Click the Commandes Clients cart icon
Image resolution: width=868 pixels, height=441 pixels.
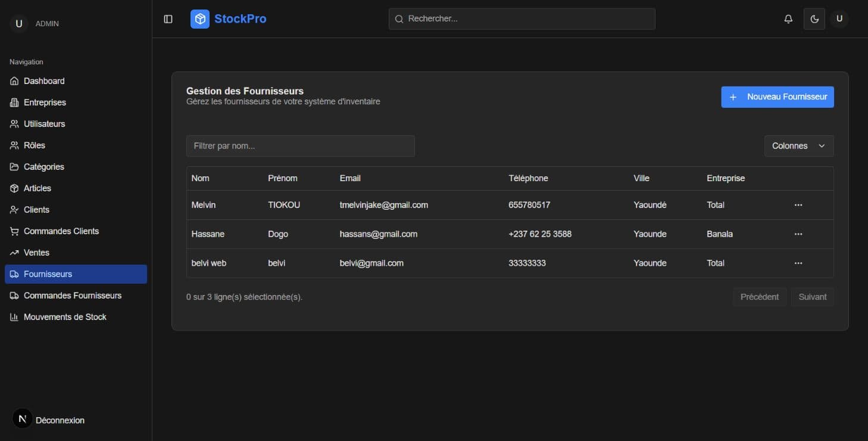click(14, 231)
